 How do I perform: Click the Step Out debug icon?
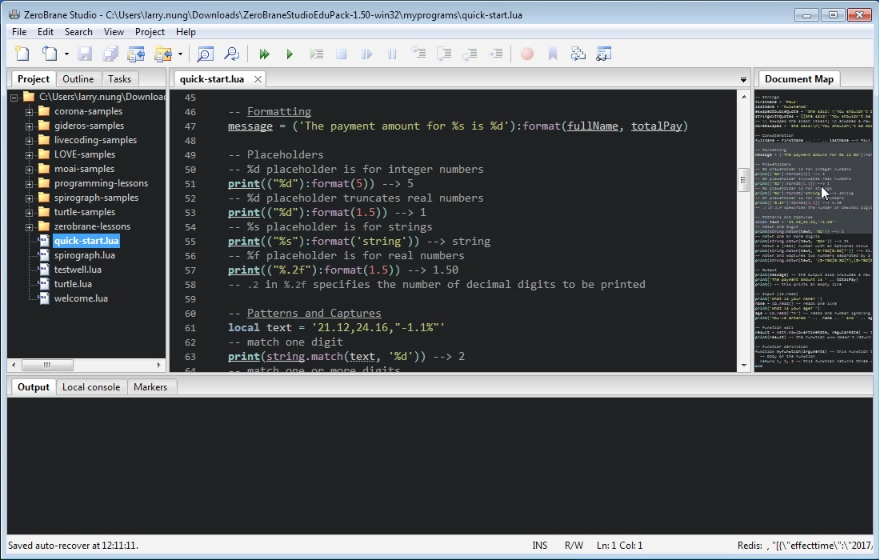[470, 54]
